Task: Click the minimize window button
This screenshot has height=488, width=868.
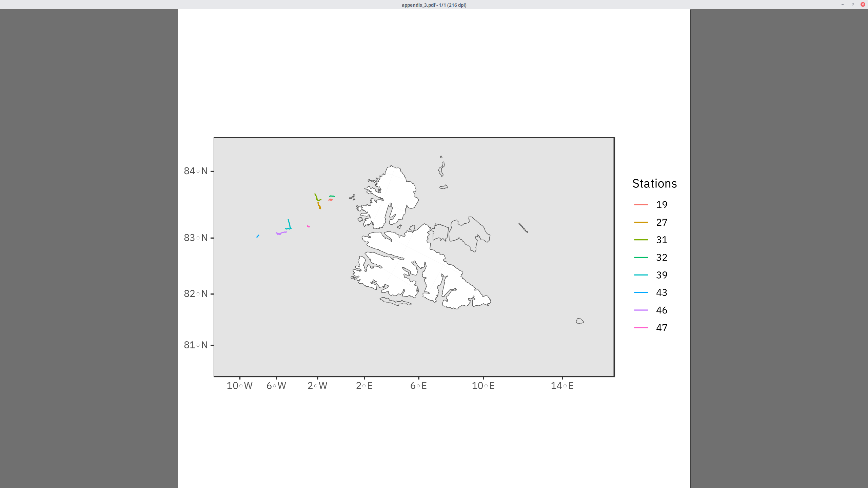Action: coord(843,4)
